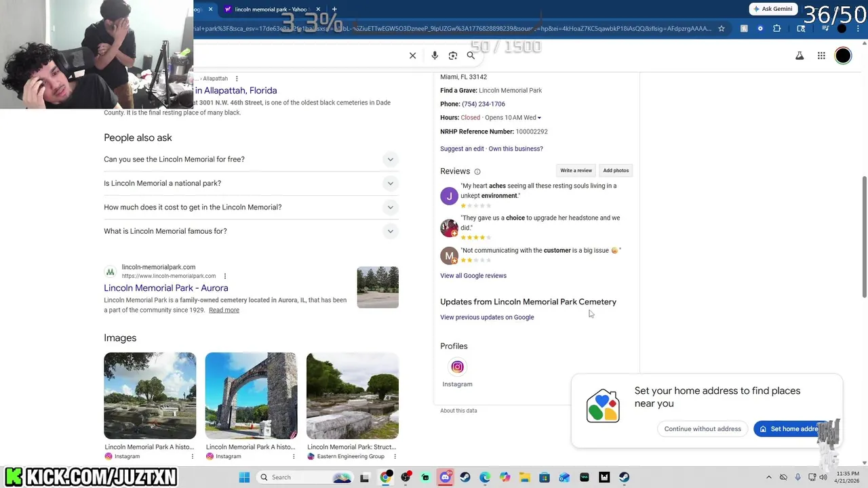
Task: Clear the Google search box with X
Action: (x=412, y=56)
